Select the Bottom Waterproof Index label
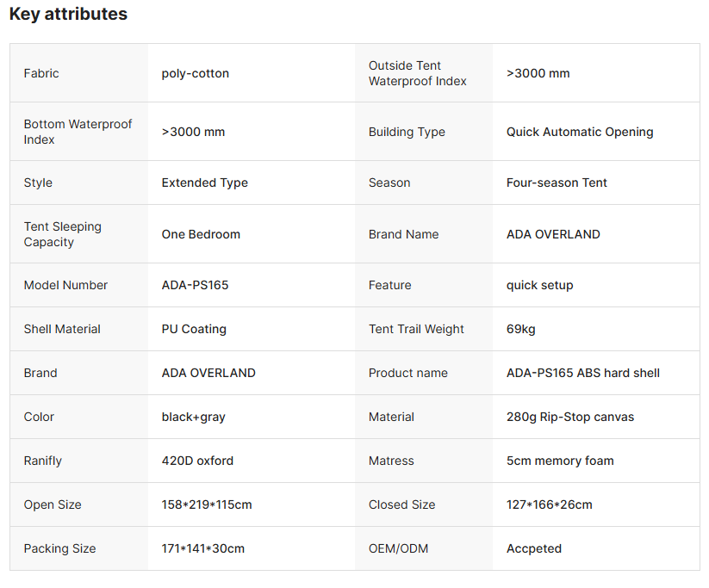709x588 pixels. click(78, 132)
